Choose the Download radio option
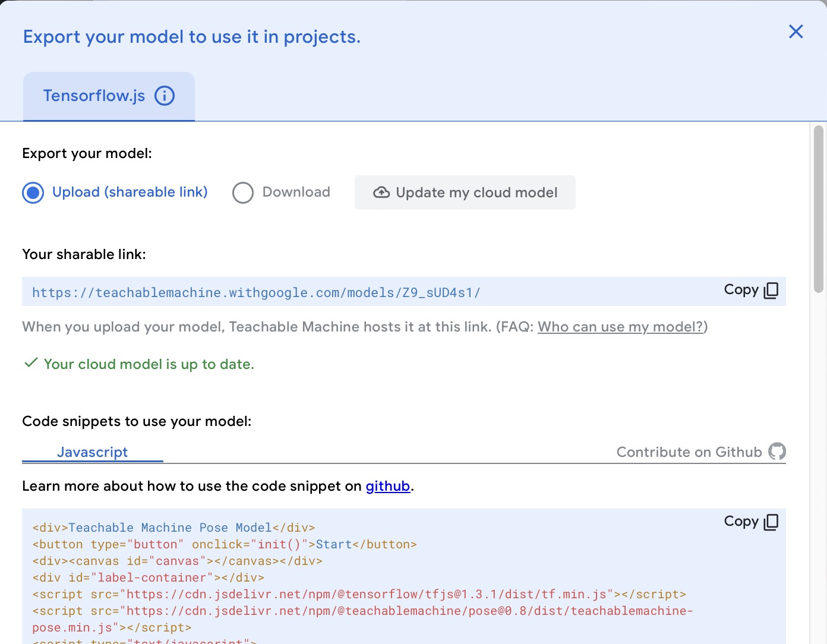 (243, 192)
